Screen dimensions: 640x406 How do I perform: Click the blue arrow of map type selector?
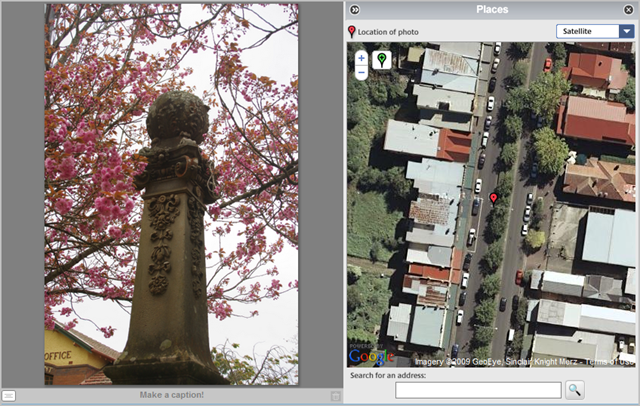pyautogui.click(x=627, y=31)
